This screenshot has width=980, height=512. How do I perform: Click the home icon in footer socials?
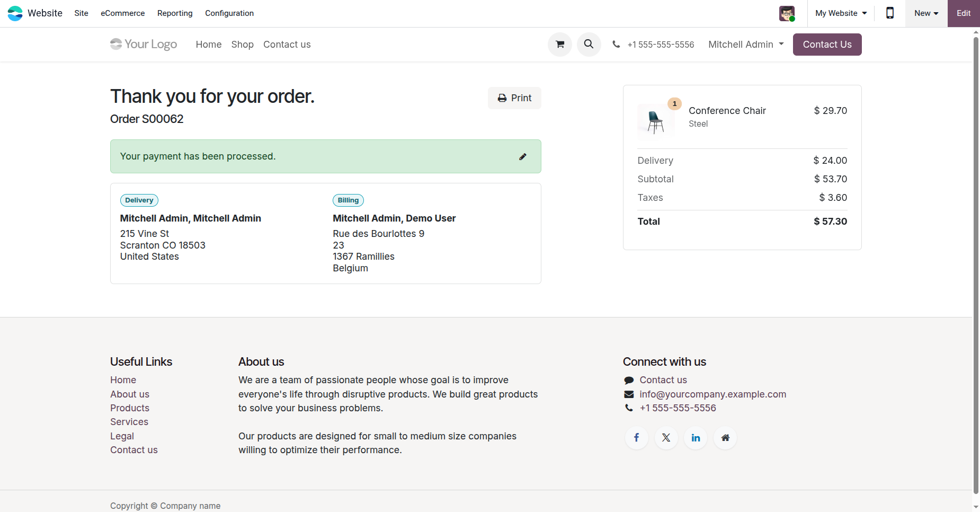coord(725,438)
